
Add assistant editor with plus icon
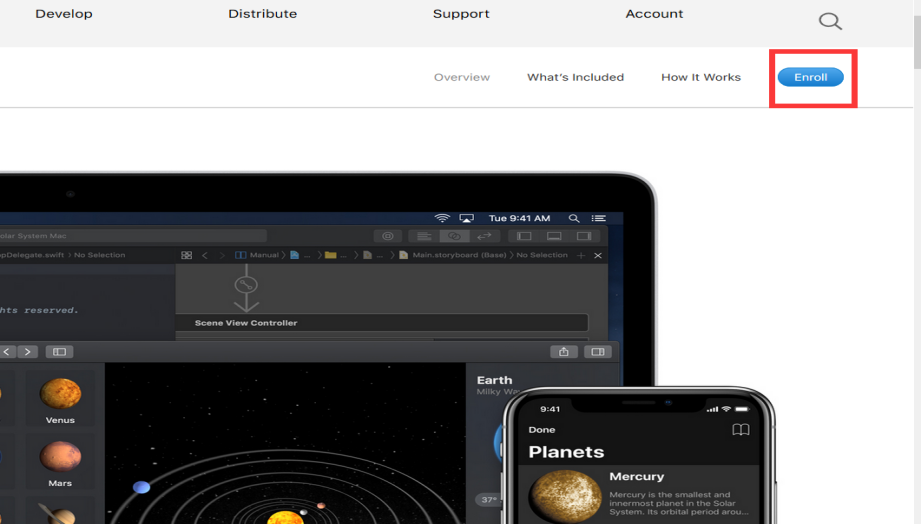click(x=581, y=255)
